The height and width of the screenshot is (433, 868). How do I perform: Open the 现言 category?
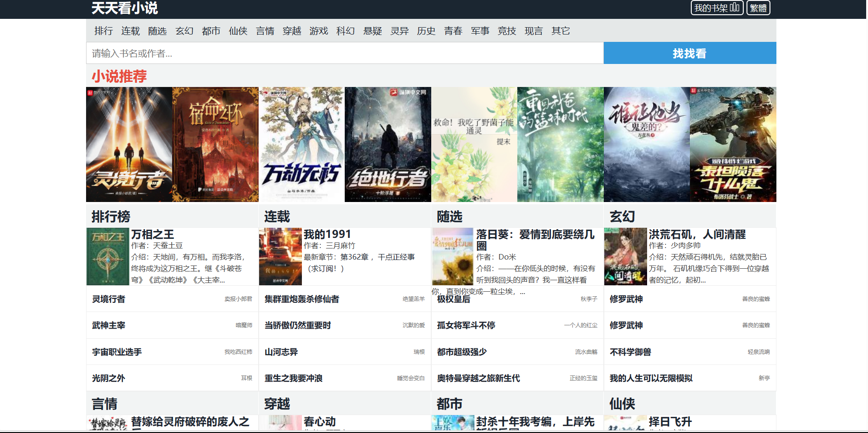click(x=534, y=31)
